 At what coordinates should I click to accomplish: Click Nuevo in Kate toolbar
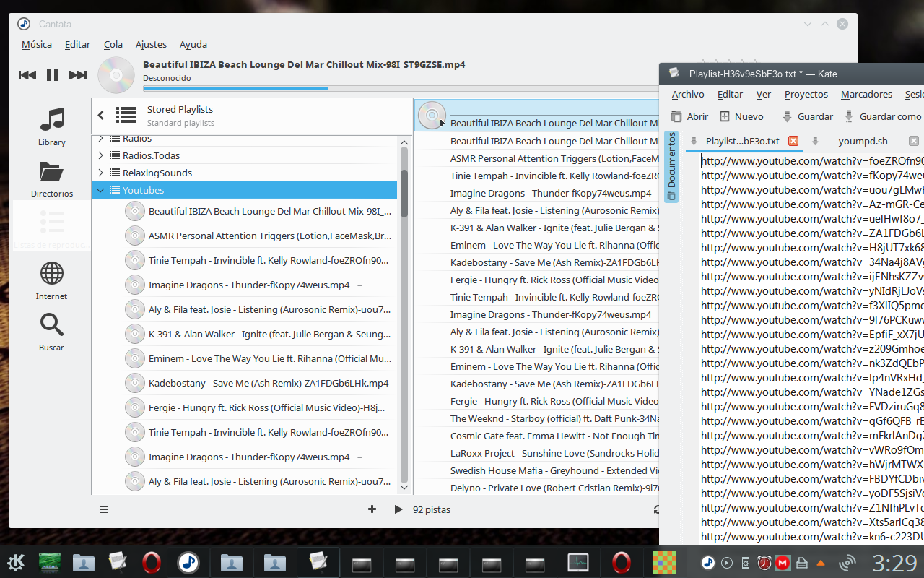tap(741, 116)
